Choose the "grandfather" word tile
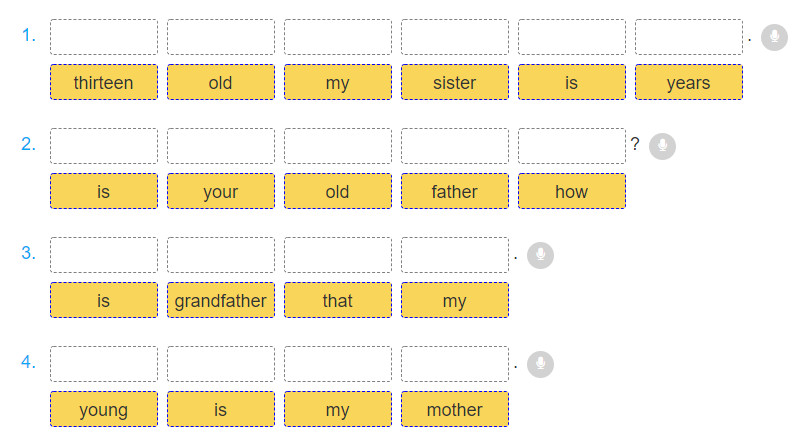The height and width of the screenshot is (447, 810). coord(221,300)
